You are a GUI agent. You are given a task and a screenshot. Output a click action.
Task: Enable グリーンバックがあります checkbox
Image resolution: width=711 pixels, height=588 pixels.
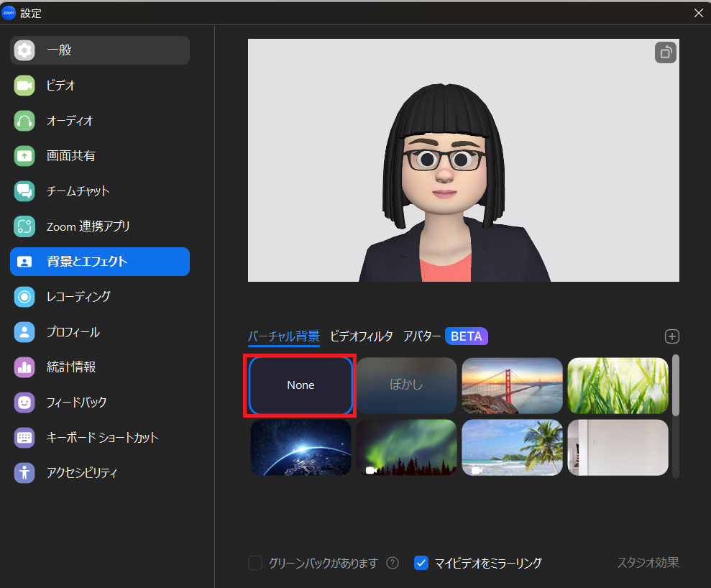point(255,563)
